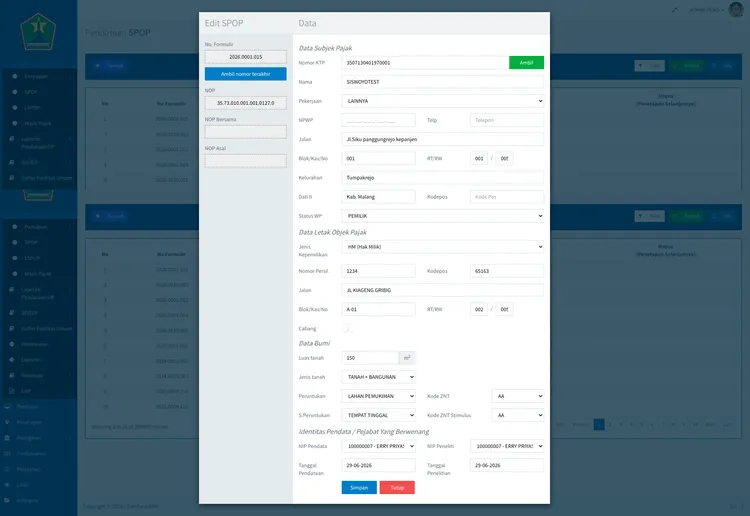The image size is (750, 516).
Task: Open the Jenis tanah dropdown
Action: [378, 377]
